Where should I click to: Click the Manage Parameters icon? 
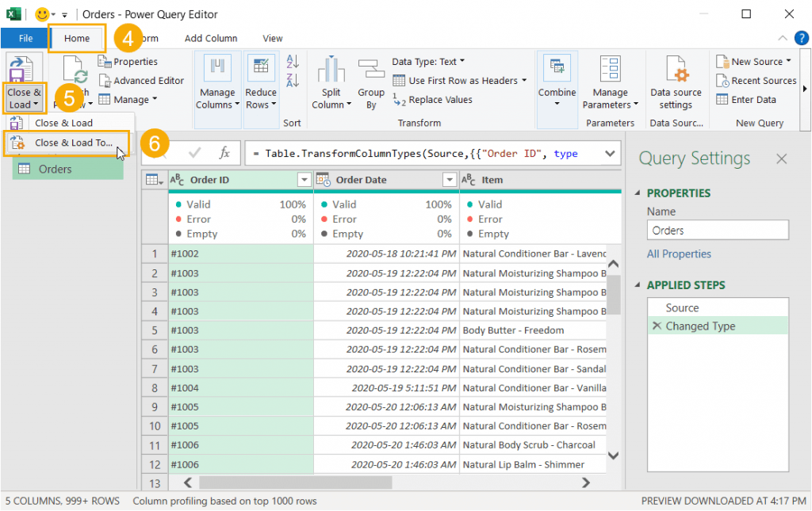point(610,68)
